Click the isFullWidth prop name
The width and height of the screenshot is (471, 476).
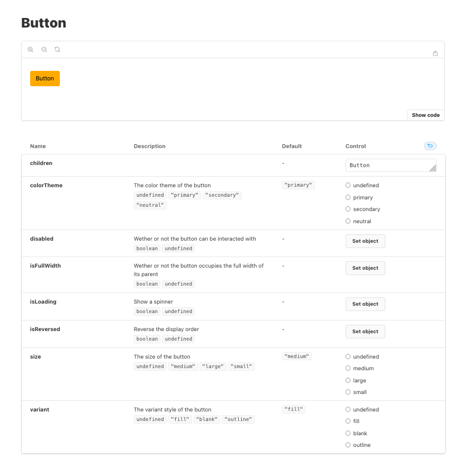click(45, 266)
